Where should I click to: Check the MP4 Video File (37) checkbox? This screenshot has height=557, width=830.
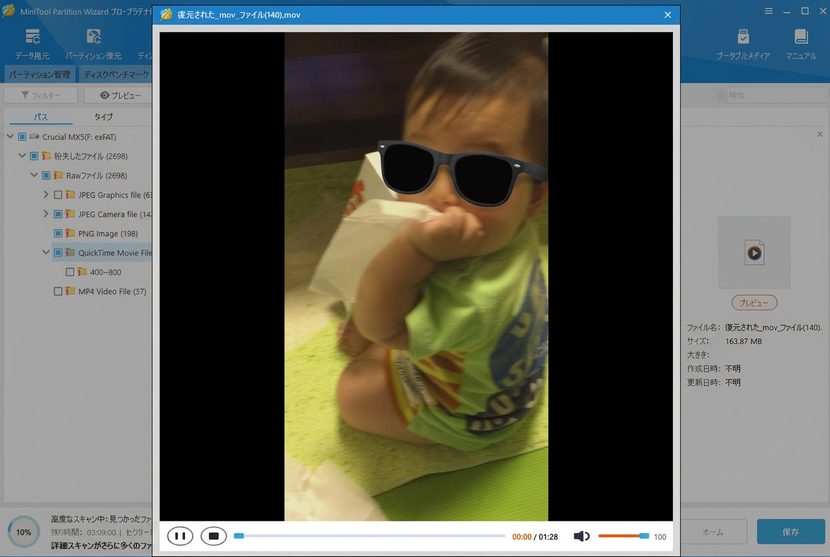click(x=58, y=291)
